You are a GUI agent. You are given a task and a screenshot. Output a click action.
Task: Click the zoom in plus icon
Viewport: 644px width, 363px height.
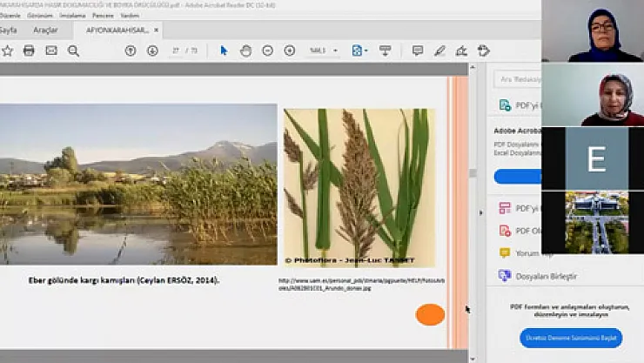pos(289,50)
